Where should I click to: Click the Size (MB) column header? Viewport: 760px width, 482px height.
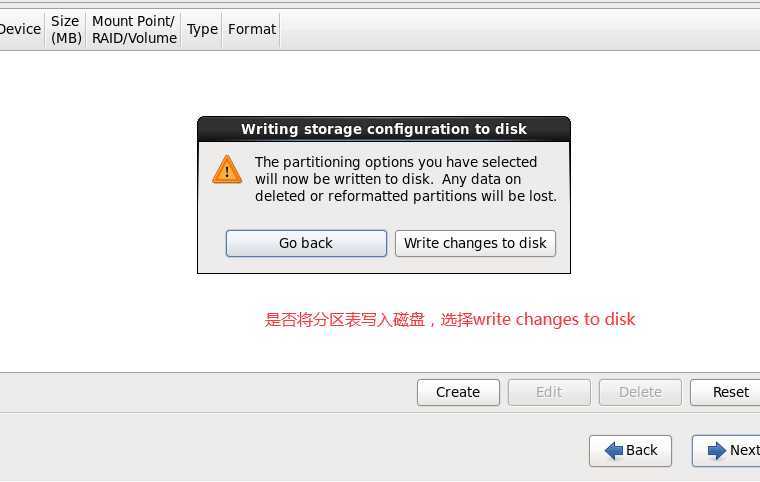point(66,30)
